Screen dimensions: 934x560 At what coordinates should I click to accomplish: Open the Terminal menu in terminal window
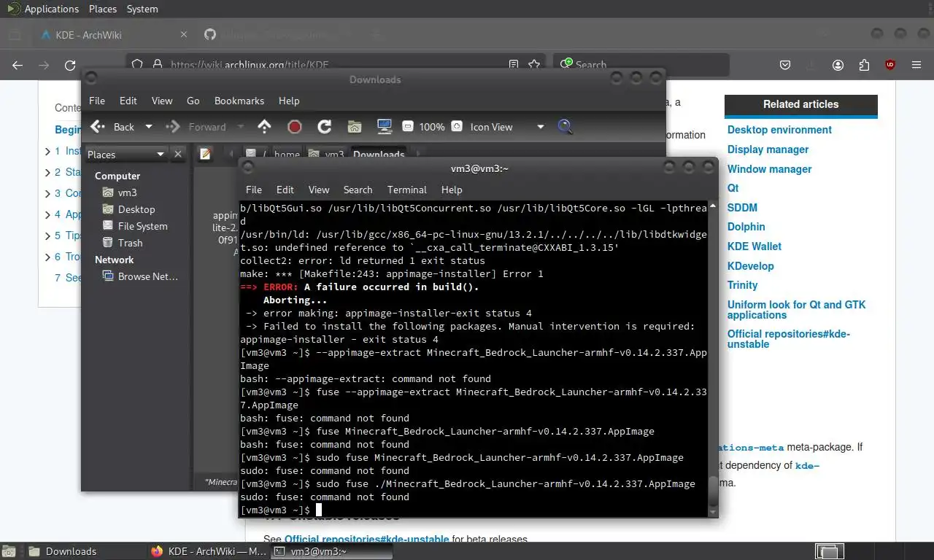tap(407, 190)
